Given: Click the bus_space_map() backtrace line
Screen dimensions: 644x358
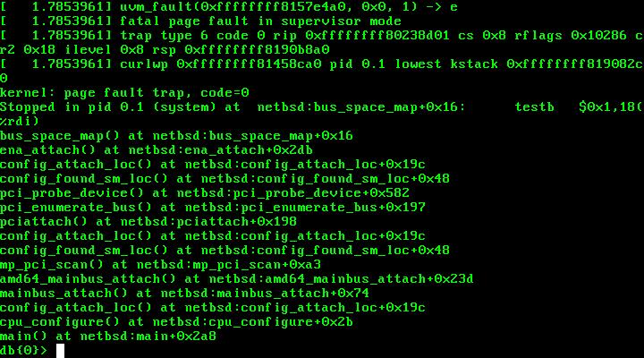Looking at the screenshot, I should [x=176, y=135].
